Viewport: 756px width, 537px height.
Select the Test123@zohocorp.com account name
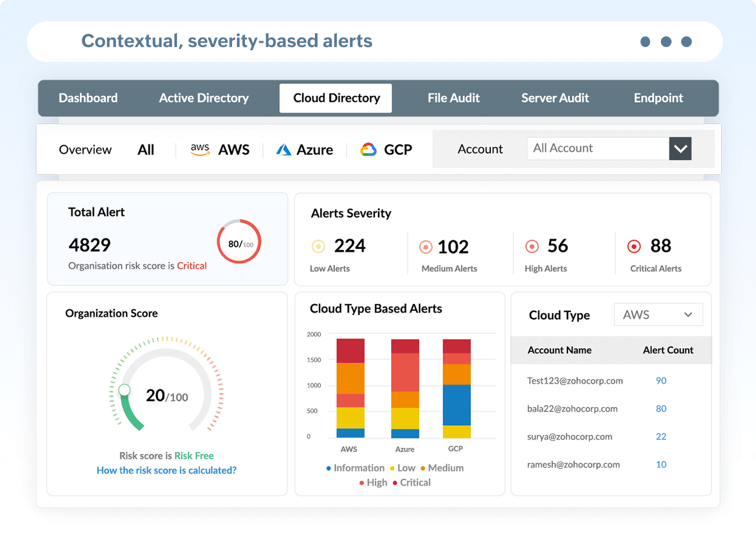pos(575,381)
